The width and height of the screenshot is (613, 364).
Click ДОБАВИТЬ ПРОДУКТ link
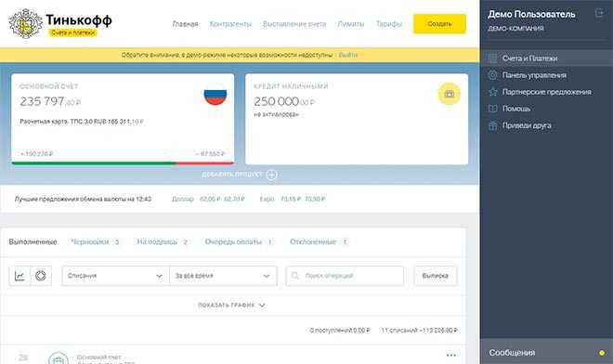coord(232,175)
